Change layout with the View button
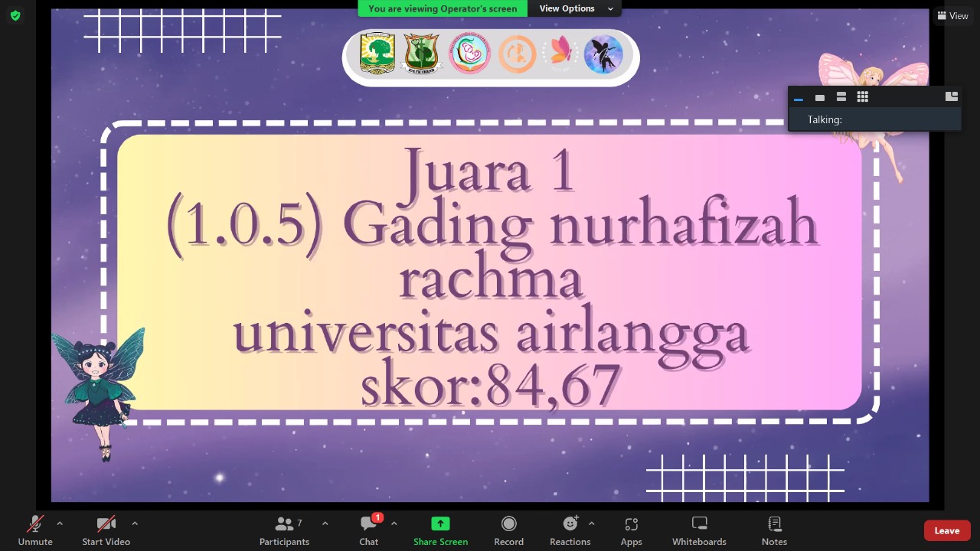The width and height of the screenshot is (980, 551). click(x=953, y=15)
